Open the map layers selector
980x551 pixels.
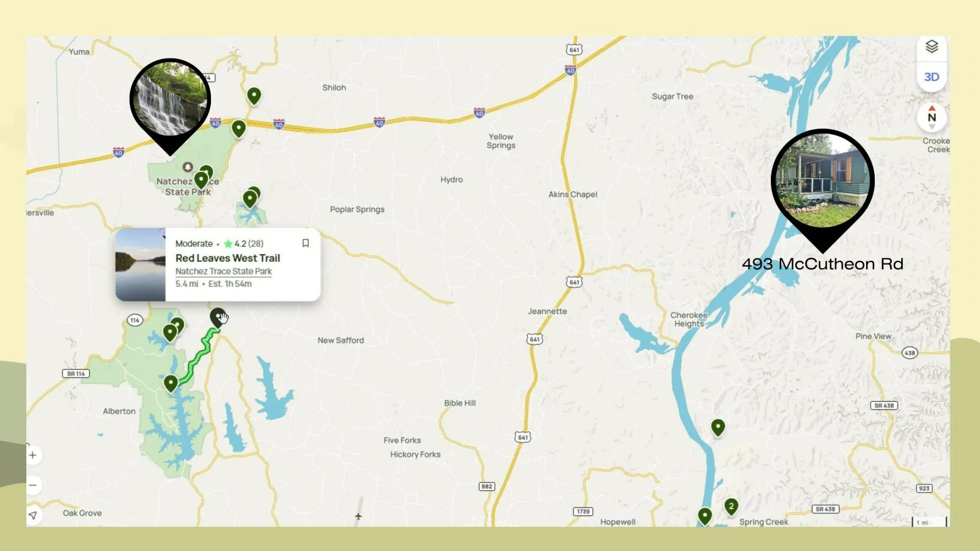(x=931, y=47)
